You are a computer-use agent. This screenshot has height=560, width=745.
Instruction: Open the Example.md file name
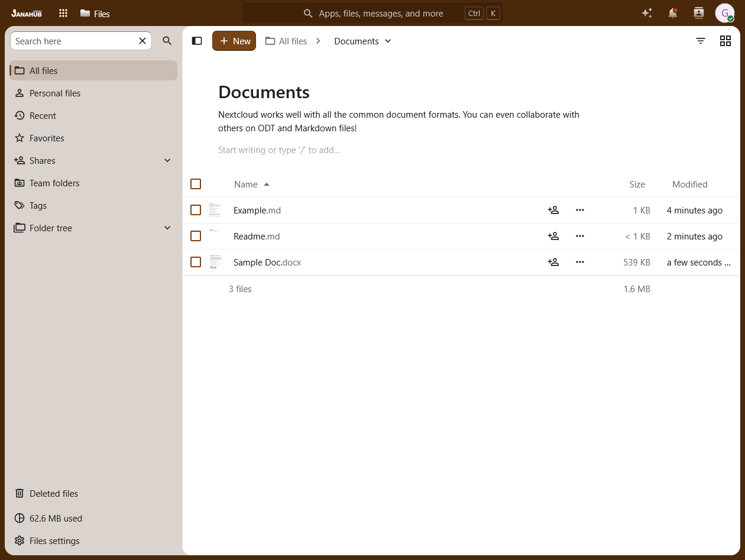[257, 210]
